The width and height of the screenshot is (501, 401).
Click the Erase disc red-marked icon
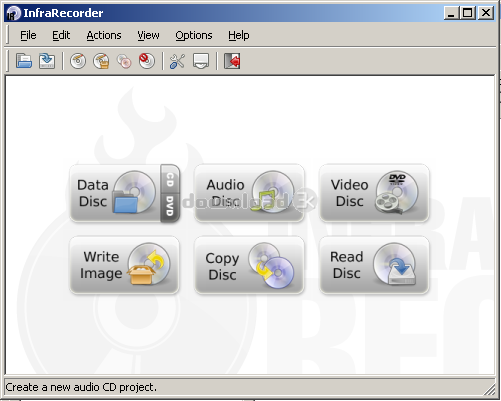click(x=147, y=61)
